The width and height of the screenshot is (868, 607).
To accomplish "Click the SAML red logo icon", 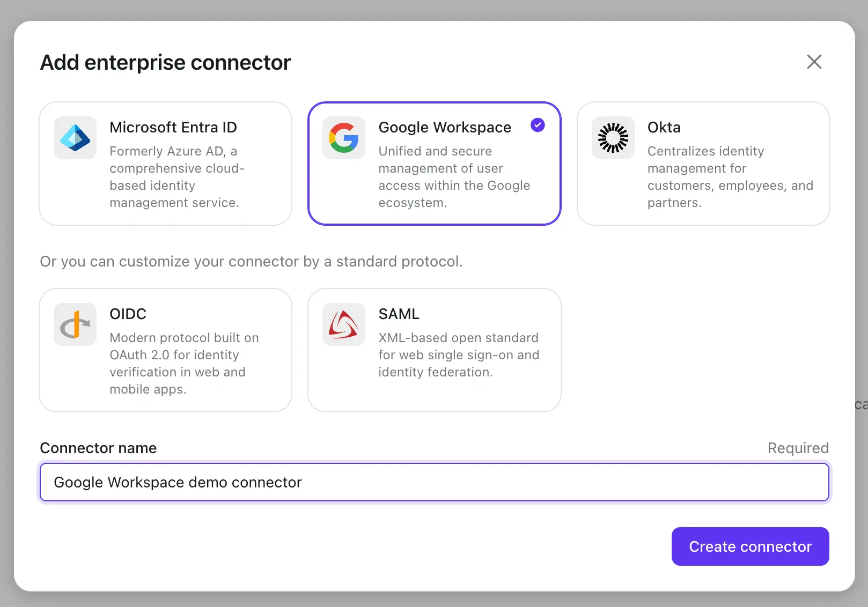I will coord(343,324).
